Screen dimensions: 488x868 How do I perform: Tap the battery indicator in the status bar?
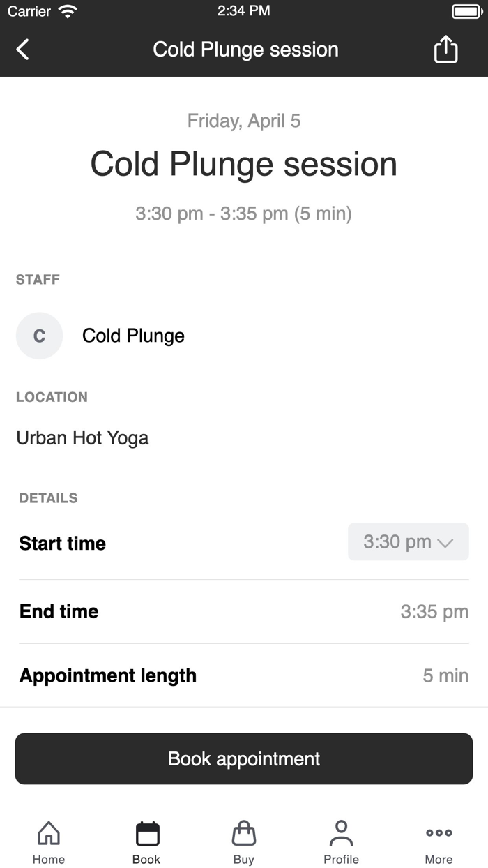pos(463,10)
